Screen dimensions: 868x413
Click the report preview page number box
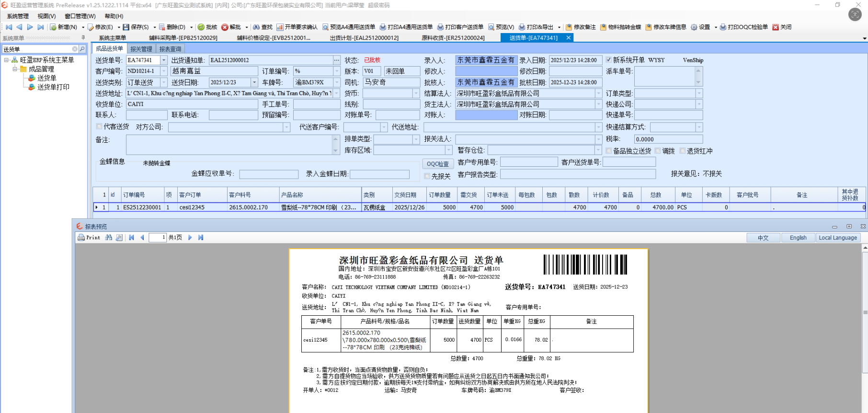coord(158,238)
